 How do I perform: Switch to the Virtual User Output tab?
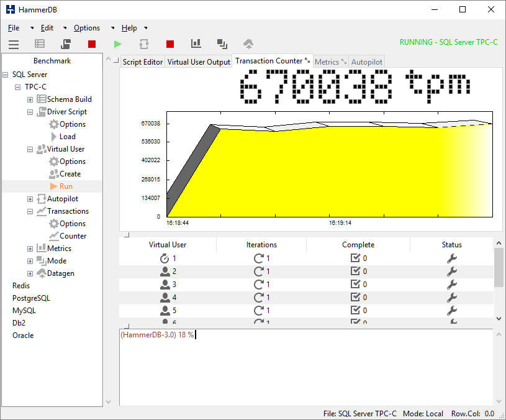(199, 62)
